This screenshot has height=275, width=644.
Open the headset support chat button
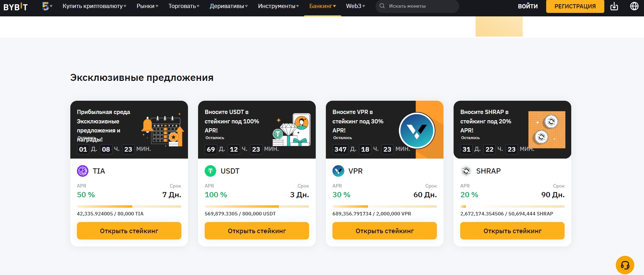click(625, 265)
